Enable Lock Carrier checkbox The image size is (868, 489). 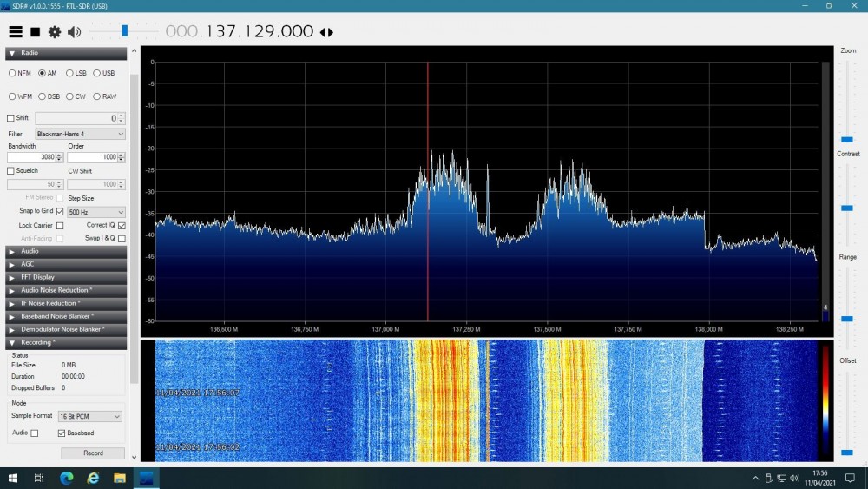coord(60,226)
